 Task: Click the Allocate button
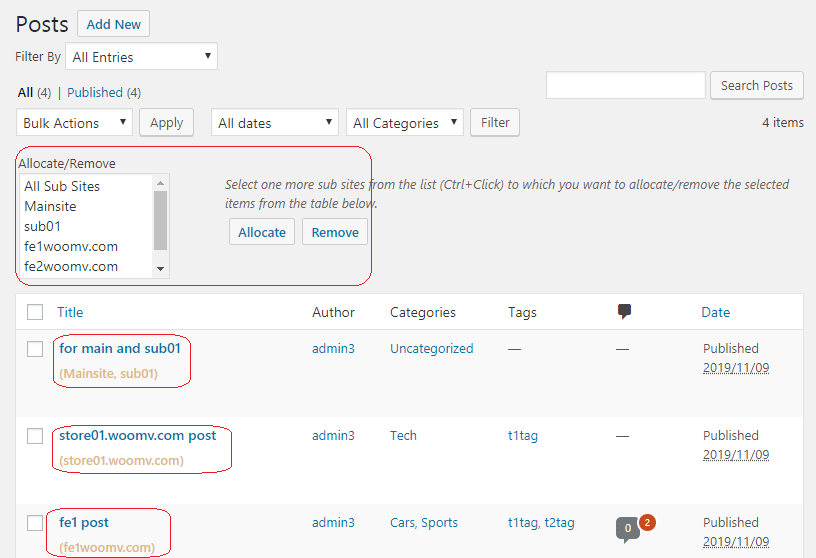coord(262,232)
